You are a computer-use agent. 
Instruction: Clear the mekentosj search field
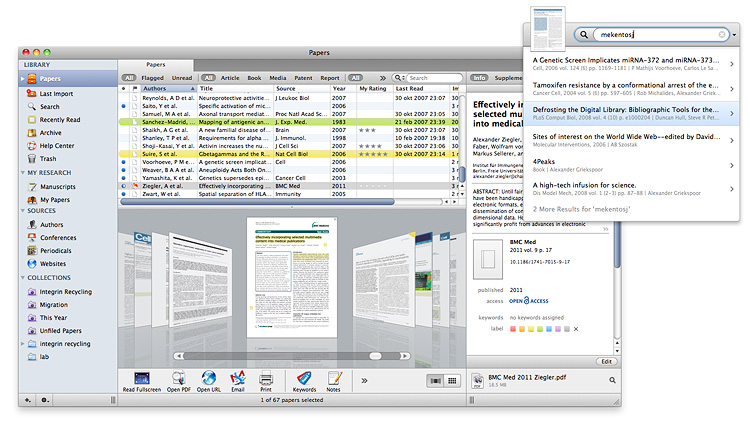722,34
